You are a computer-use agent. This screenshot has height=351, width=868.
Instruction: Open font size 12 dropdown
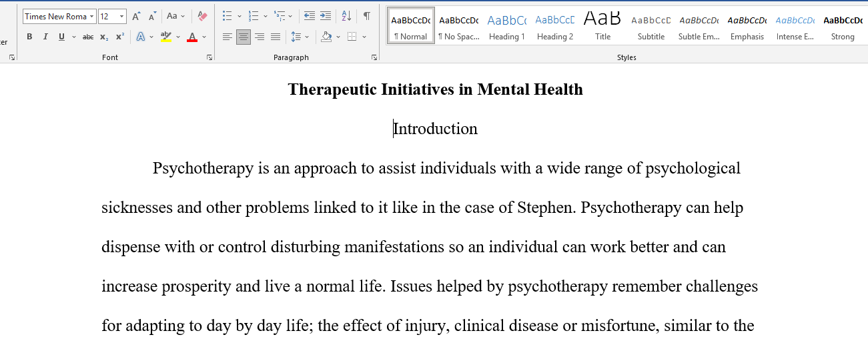122,16
